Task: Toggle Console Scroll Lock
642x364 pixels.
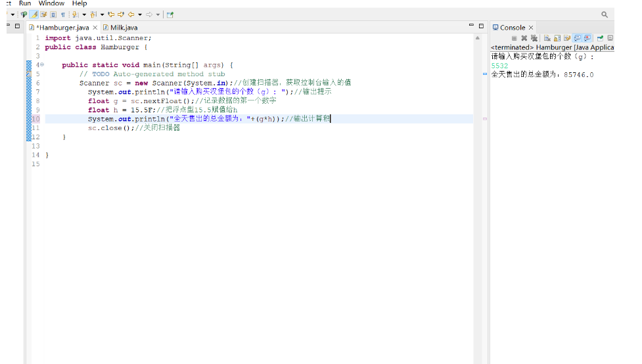Action: [x=557, y=38]
